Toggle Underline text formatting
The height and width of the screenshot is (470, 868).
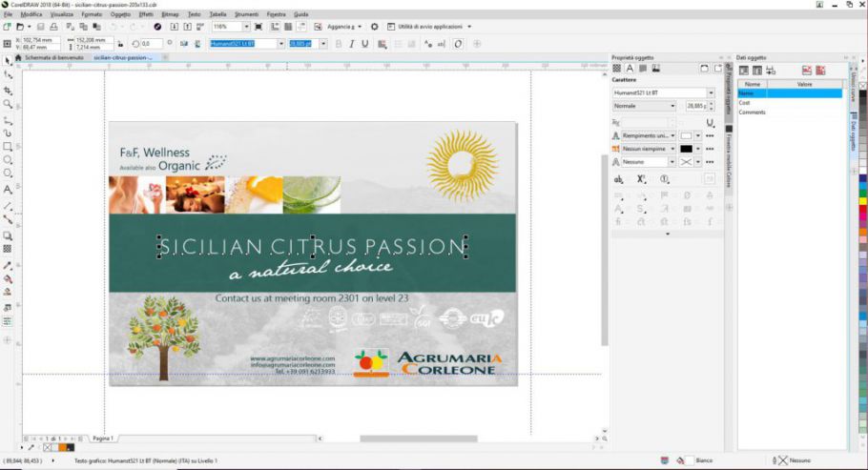[x=363, y=44]
